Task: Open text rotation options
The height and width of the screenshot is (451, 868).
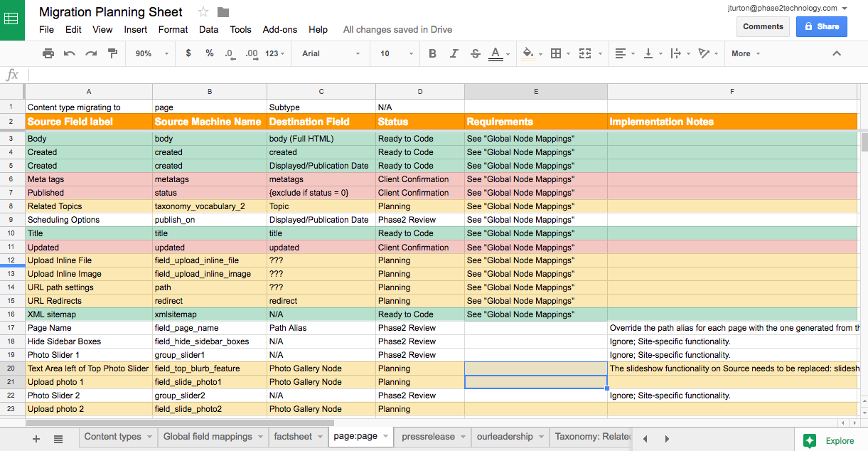Action: (704, 53)
